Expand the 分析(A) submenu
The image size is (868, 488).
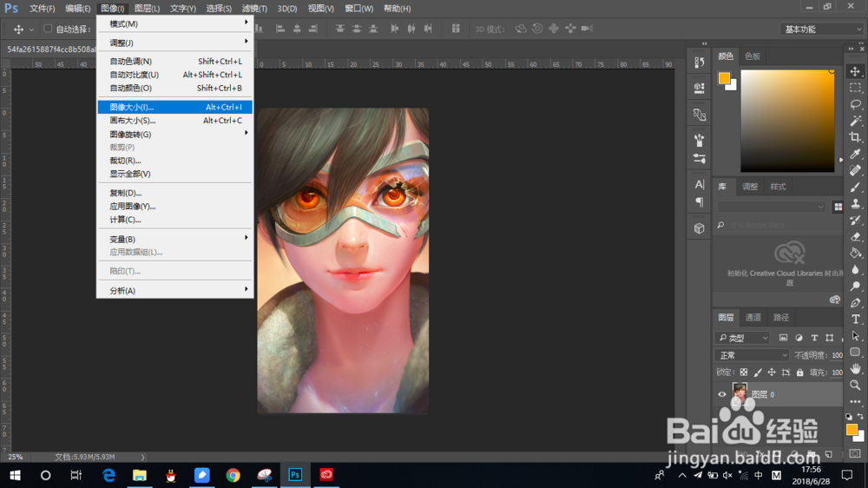175,290
